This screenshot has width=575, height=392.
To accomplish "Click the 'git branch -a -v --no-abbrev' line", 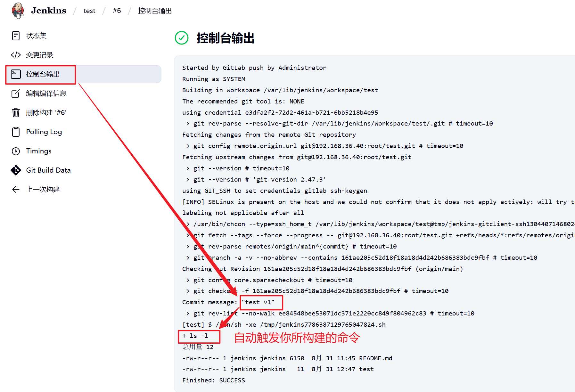I will tap(361, 257).
